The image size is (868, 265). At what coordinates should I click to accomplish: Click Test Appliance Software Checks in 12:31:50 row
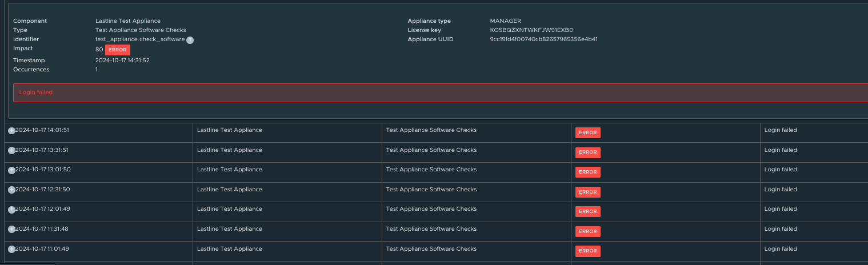tap(431, 190)
